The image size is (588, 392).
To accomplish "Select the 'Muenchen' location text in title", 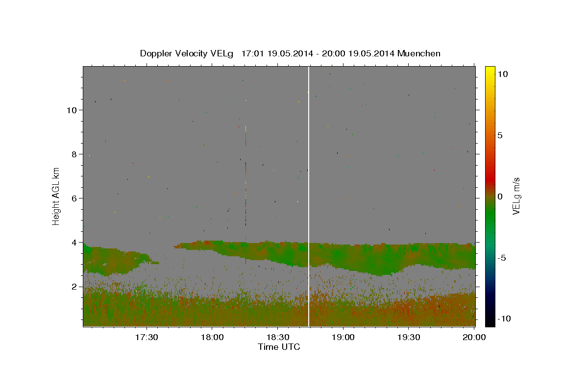I will [x=419, y=53].
